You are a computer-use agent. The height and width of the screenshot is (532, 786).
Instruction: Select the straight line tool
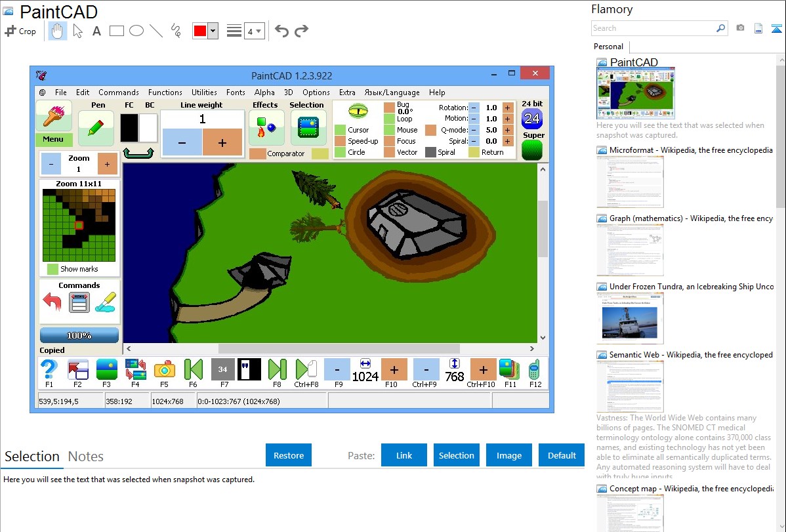click(156, 31)
